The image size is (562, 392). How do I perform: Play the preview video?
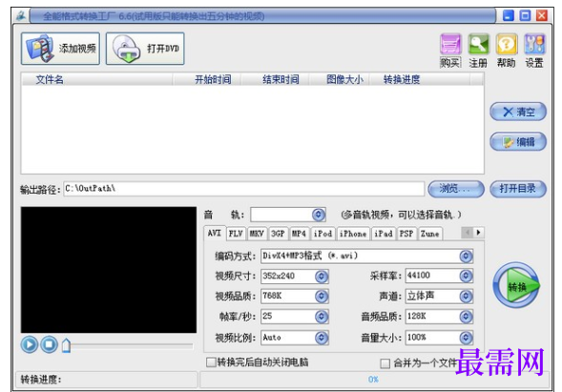click(30, 344)
